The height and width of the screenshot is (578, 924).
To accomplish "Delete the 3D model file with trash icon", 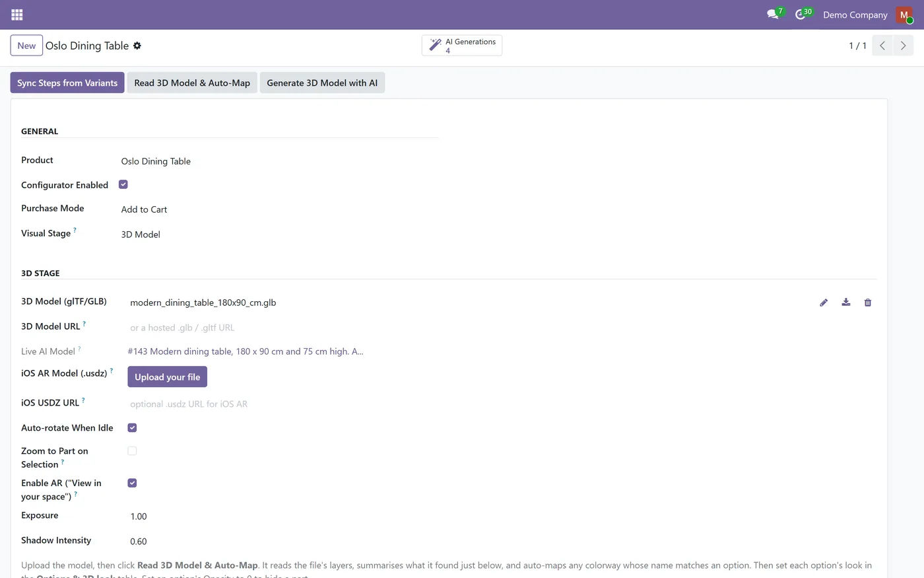I will click(868, 303).
